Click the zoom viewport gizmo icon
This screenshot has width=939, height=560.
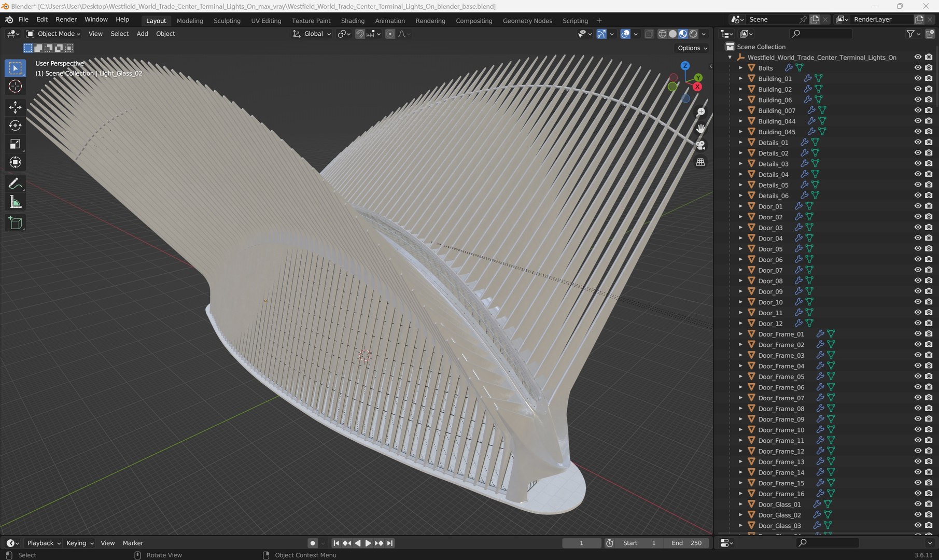point(700,111)
